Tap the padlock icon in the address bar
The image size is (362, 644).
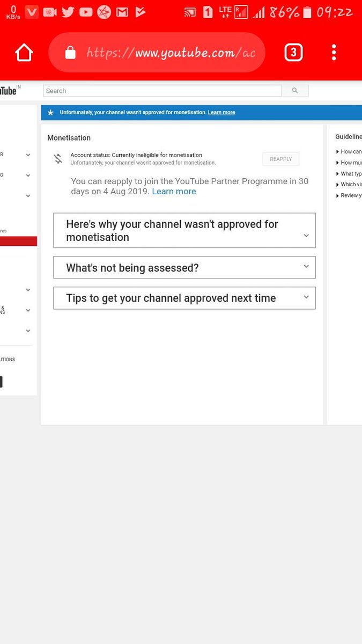(x=70, y=53)
